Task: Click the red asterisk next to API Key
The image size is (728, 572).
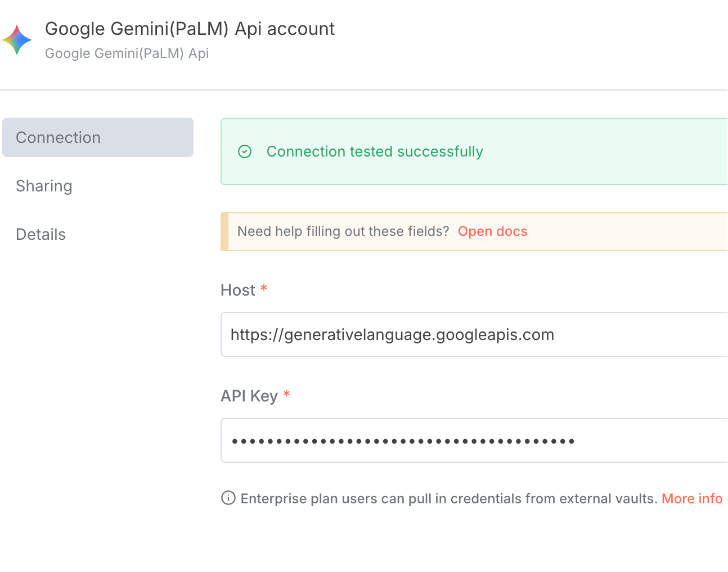Action: (286, 394)
